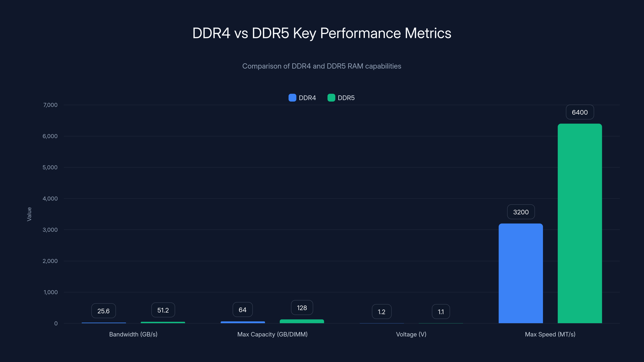Select the DDR4 Max Speed bar
The width and height of the screenshot is (644, 362).
tap(521, 273)
